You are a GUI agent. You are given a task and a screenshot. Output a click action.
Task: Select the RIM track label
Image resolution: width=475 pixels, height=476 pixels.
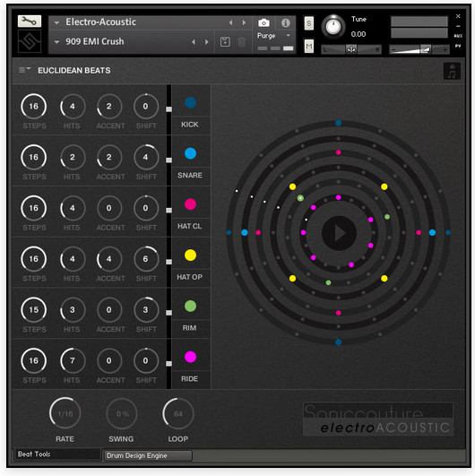tap(189, 328)
